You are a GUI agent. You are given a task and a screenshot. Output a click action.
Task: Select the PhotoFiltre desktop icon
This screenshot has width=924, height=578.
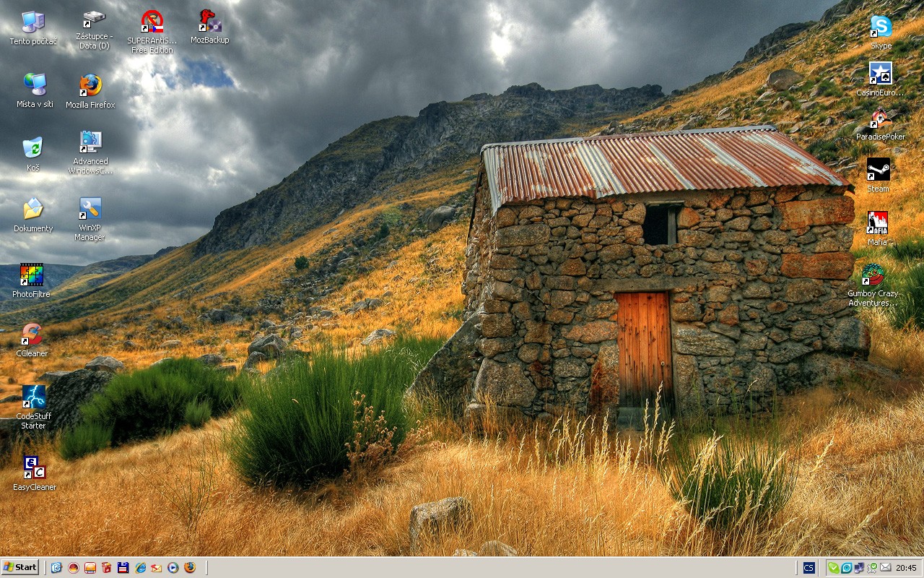pyautogui.click(x=32, y=275)
